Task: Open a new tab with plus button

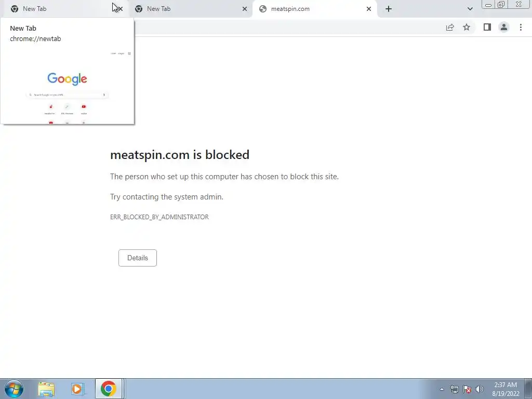Action: point(389,9)
